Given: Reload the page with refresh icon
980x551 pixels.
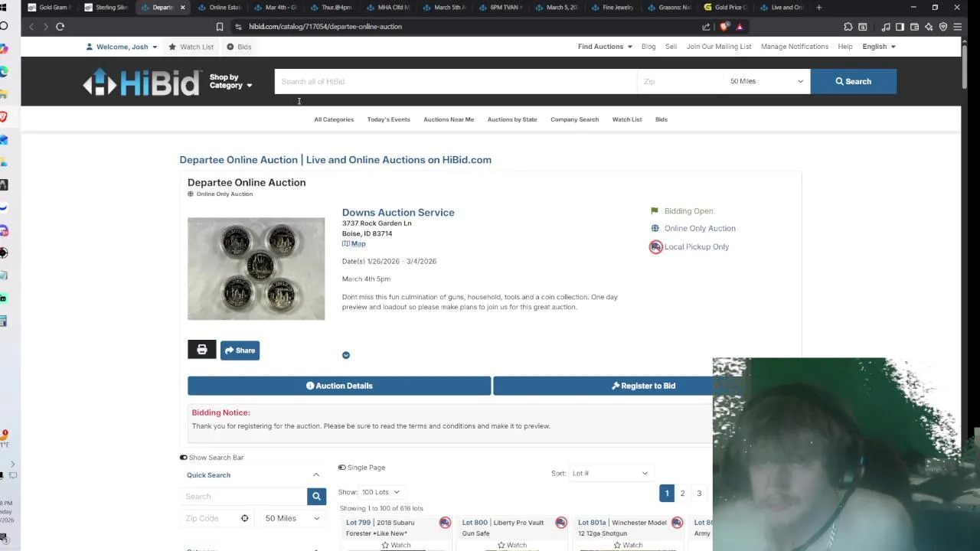Looking at the screenshot, I should 60,27.
